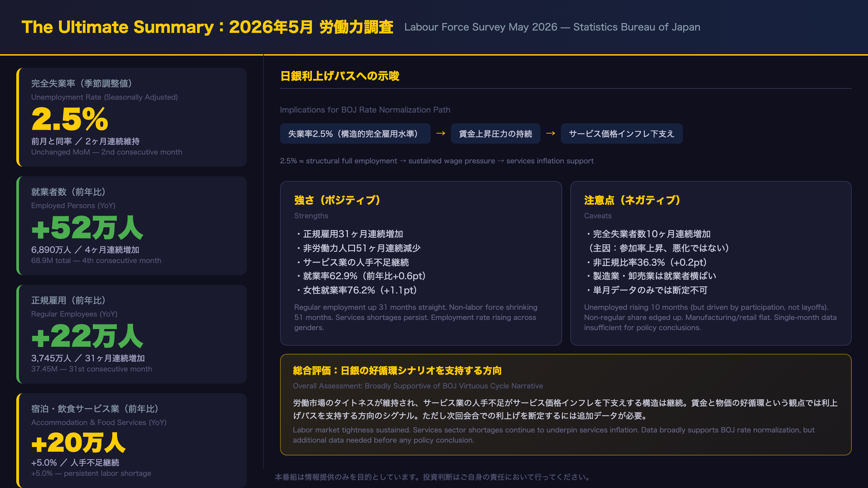Click the +52万人 figure

pos(87,227)
